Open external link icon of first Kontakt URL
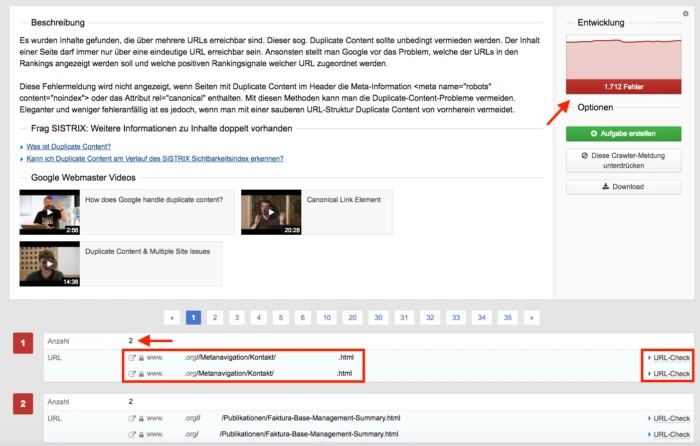 coord(132,357)
